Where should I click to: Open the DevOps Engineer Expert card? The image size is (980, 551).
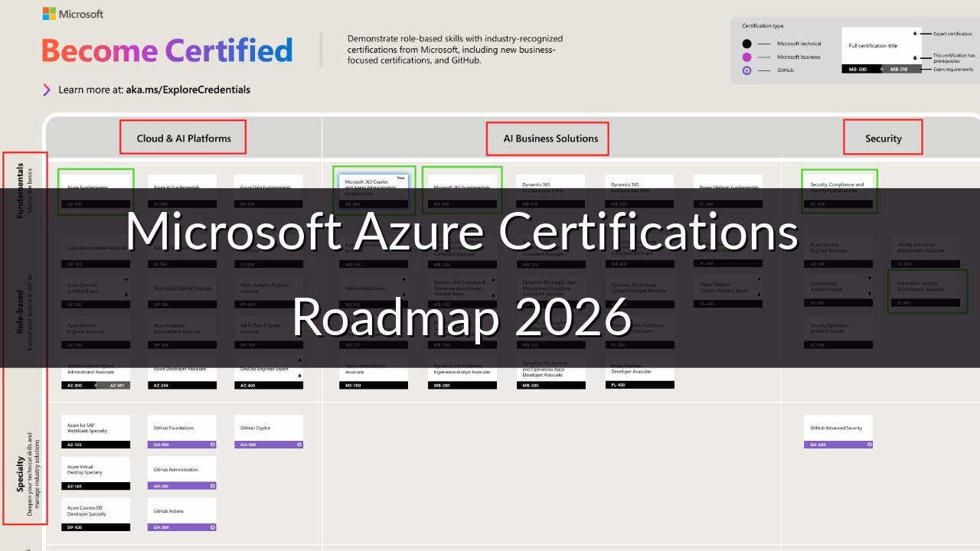point(269,373)
